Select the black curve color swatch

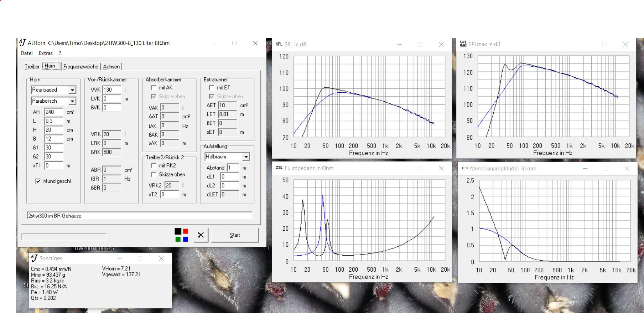coord(178,231)
